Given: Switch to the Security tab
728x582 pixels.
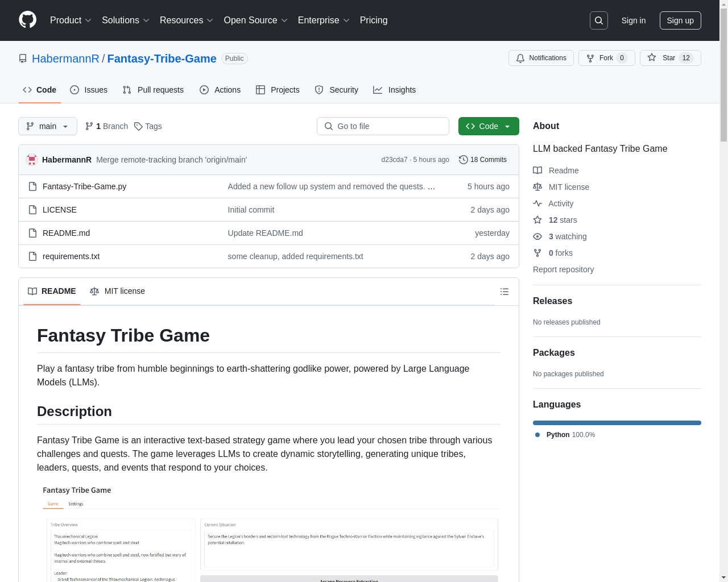Looking at the screenshot, I should point(337,90).
